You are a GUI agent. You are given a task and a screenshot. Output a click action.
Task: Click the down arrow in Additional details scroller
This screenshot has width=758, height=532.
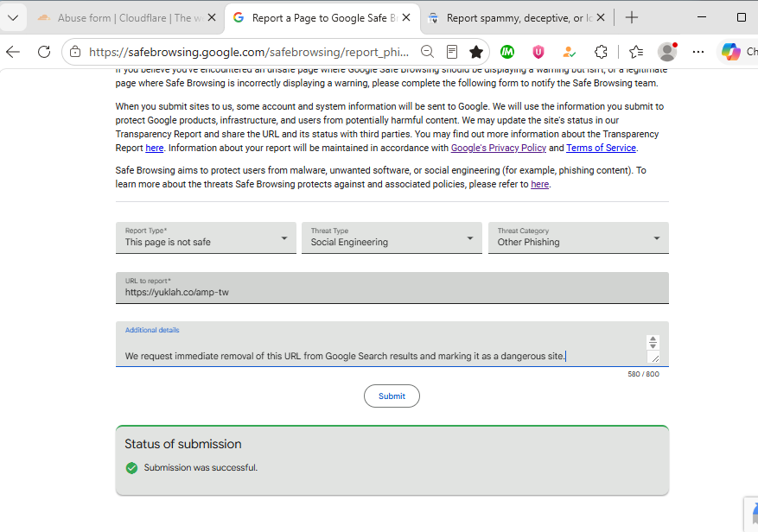653,345
